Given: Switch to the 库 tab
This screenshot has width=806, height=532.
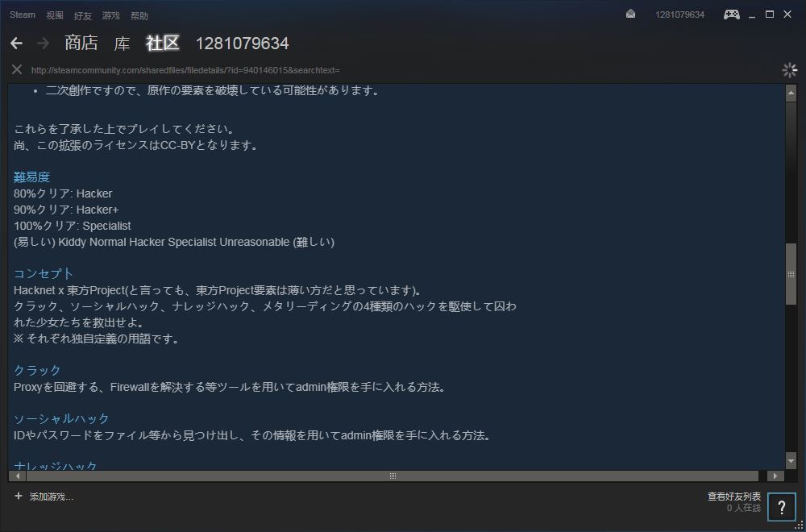Looking at the screenshot, I should pos(122,44).
